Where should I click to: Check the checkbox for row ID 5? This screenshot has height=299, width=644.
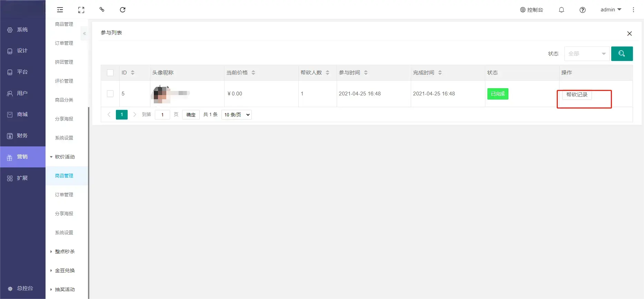click(110, 94)
